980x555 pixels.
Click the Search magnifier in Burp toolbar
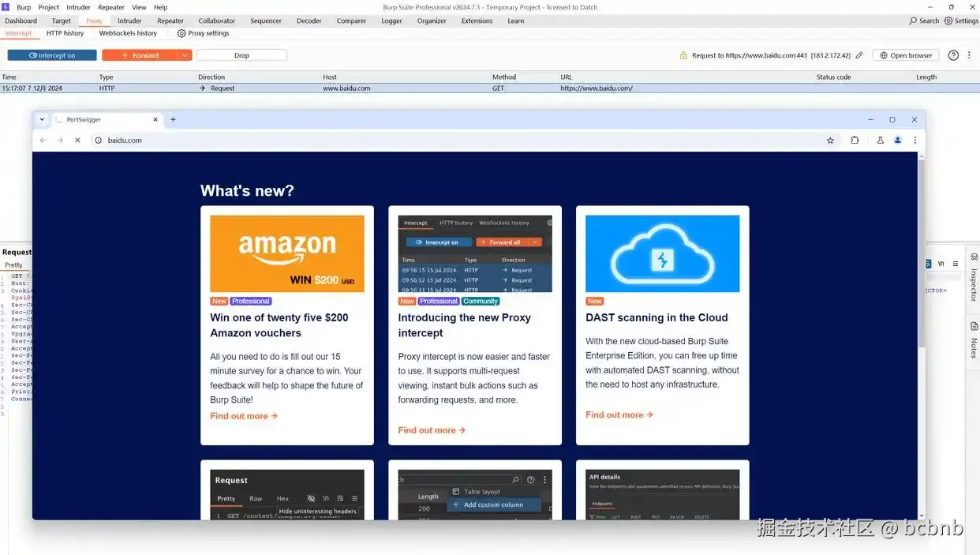coord(913,21)
